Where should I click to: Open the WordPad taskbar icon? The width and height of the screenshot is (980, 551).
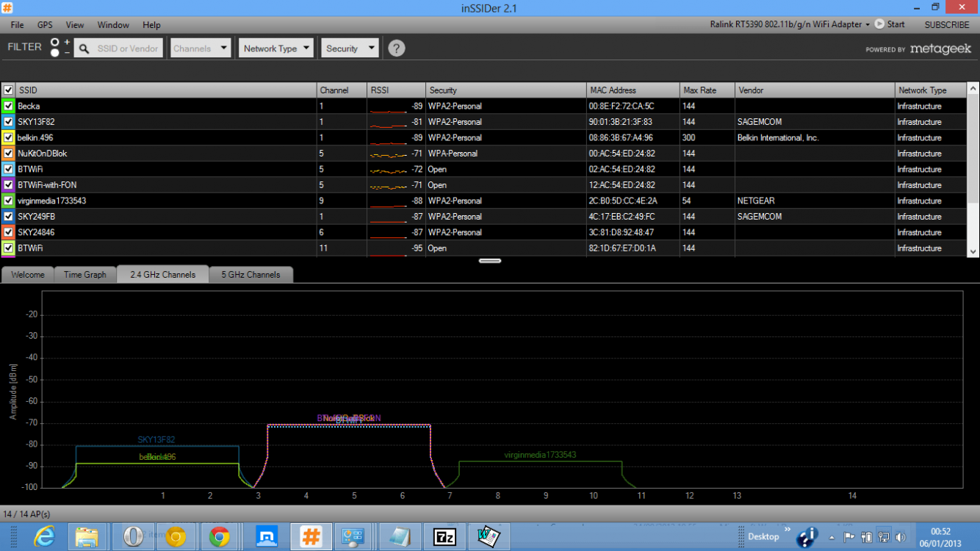coord(489,537)
